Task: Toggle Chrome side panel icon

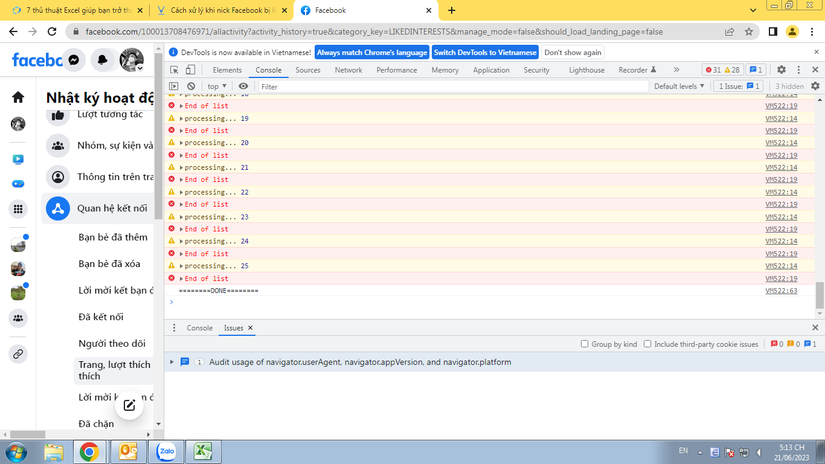Action: [x=772, y=32]
